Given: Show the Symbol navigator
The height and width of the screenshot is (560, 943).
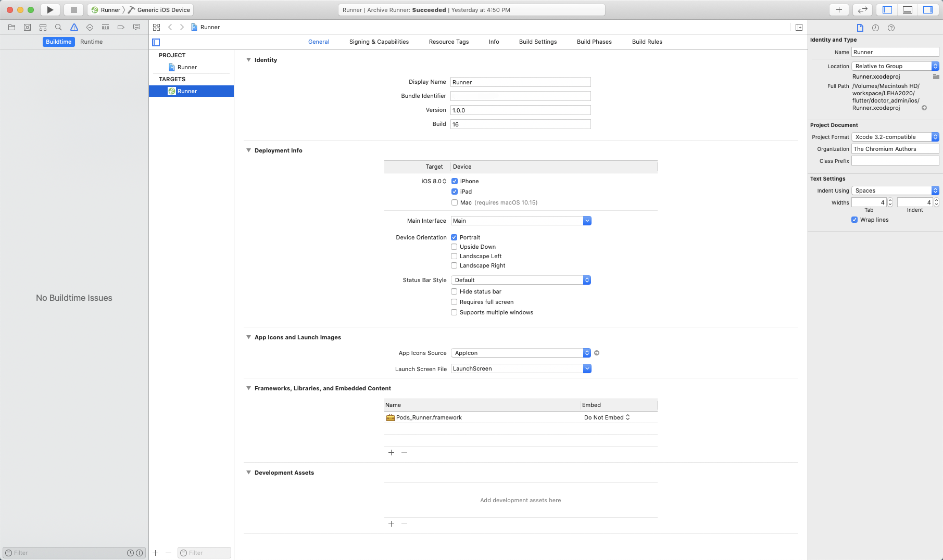Looking at the screenshot, I should tap(43, 27).
